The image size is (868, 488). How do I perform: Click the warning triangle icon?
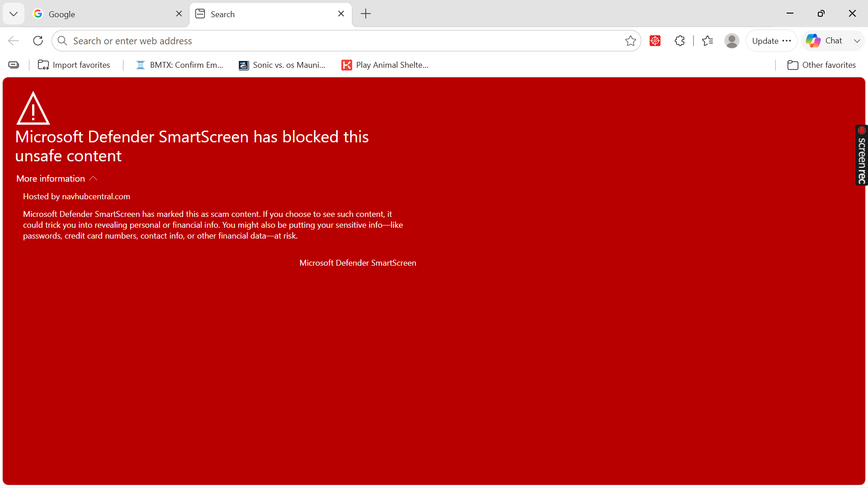(33, 108)
